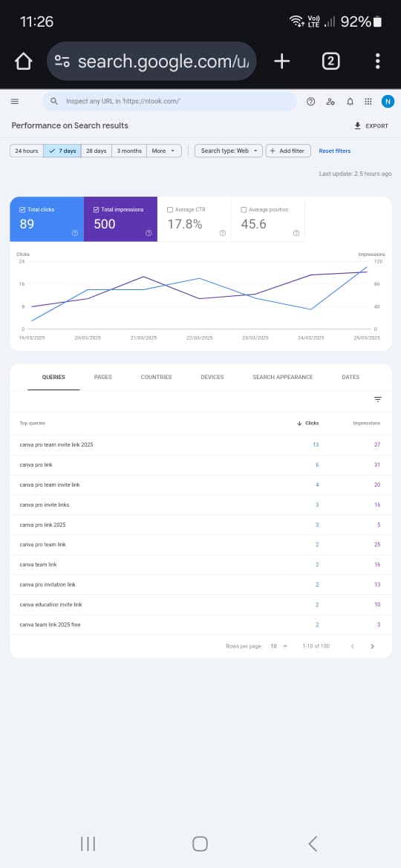Select the 7 days date range
This screenshot has width=401, height=868.
[x=62, y=151]
